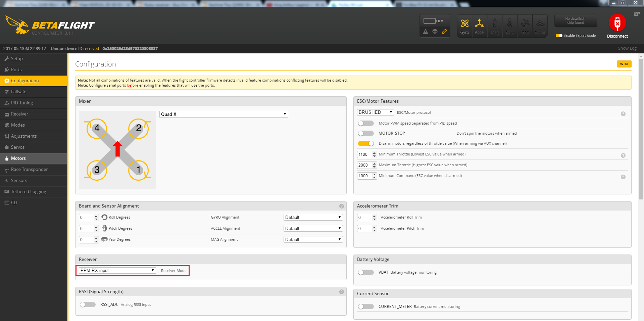Open the Modes tab
The height and width of the screenshot is (321, 644).
point(34,125)
